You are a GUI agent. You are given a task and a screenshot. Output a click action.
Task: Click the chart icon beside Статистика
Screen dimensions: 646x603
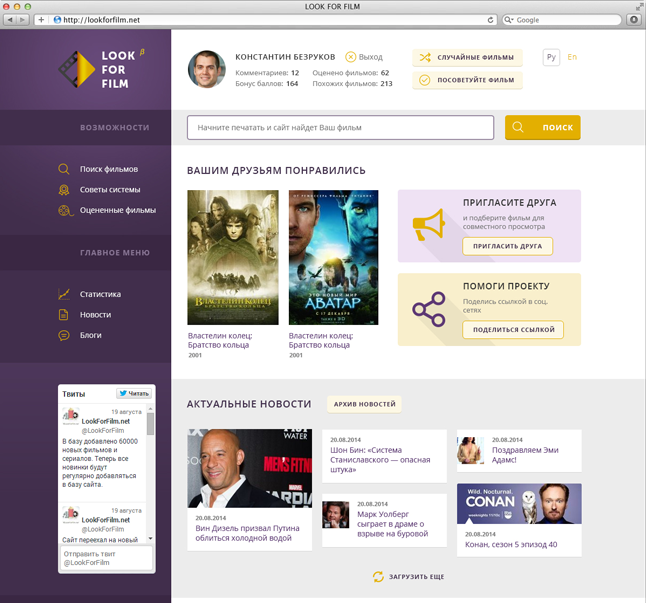(x=64, y=294)
